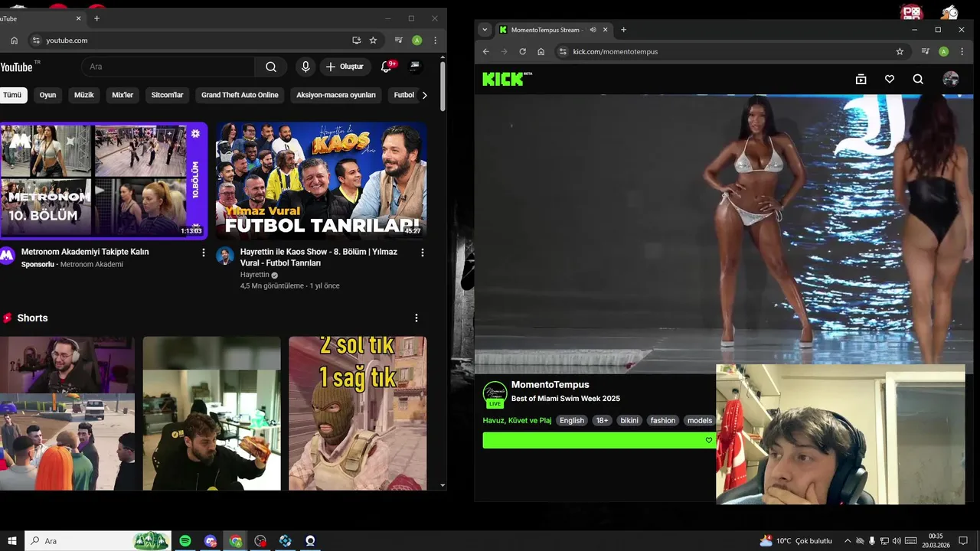The height and width of the screenshot is (551, 980).
Task: Select the 'Oyun' filter chip
Action: click(48, 95)
